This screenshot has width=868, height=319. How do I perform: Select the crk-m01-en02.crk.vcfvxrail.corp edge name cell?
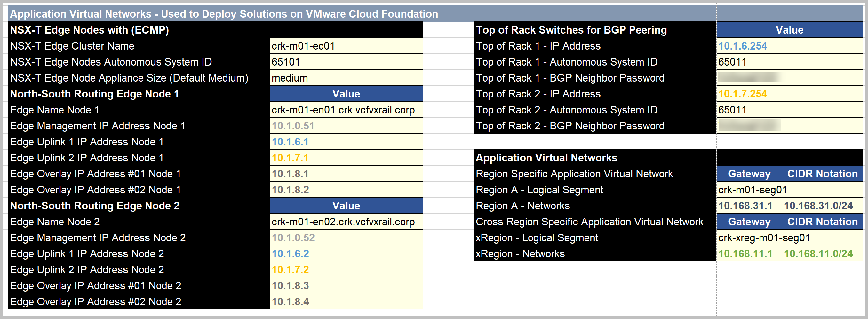tap(346, 222)
